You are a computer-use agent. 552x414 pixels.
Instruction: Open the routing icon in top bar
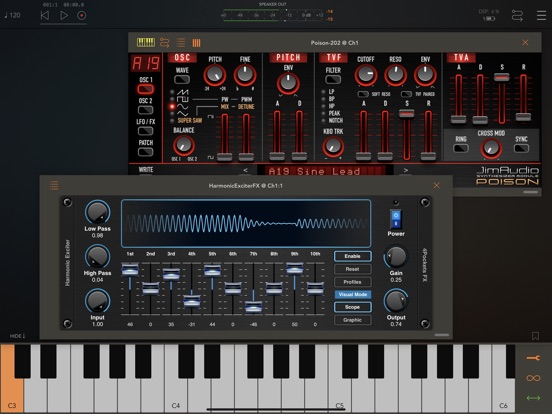(x=517, y=15)
